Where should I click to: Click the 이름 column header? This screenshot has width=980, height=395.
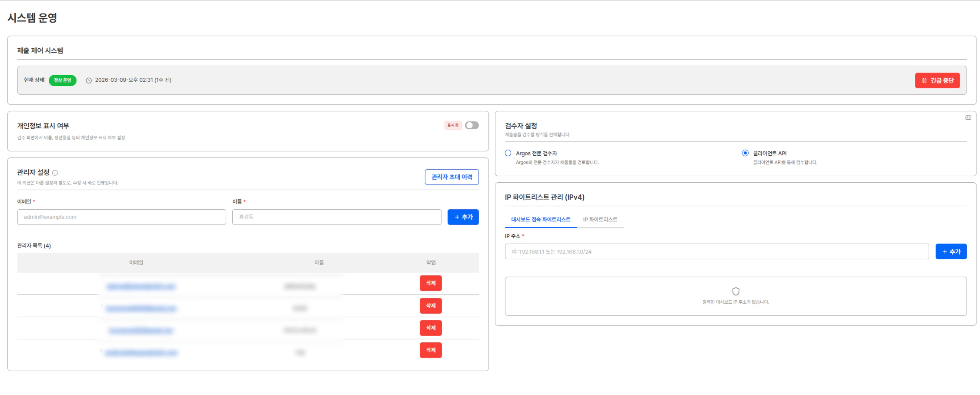[319, 263]
